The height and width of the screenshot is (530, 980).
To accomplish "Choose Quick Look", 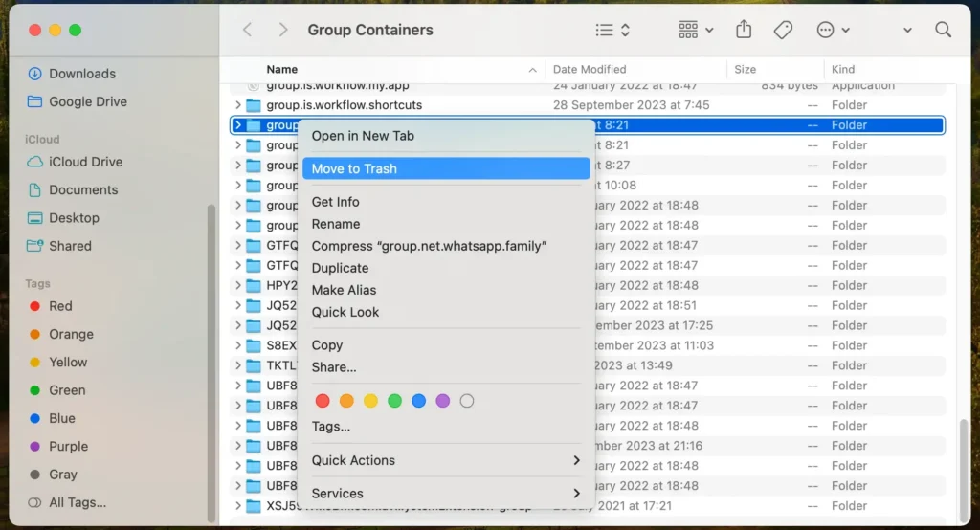I will pos(446,312).
